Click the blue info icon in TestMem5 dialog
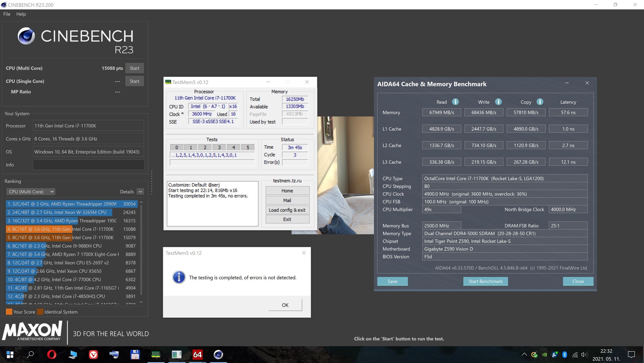 tap(179, 277)
